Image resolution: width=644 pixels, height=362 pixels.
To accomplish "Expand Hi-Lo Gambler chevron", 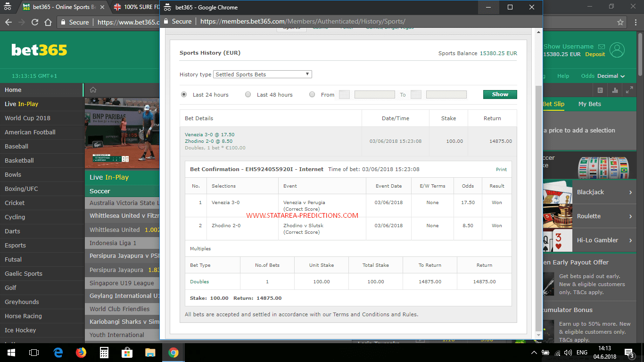I will click(630, 240).
